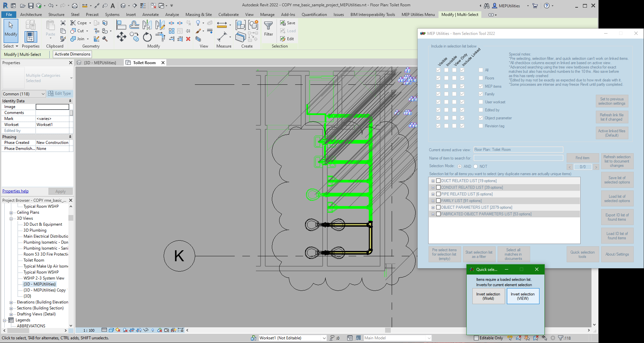Click the Type Properties ribbon icon
The width and height of the screenshot is (644, 343).
click(30, 25)
